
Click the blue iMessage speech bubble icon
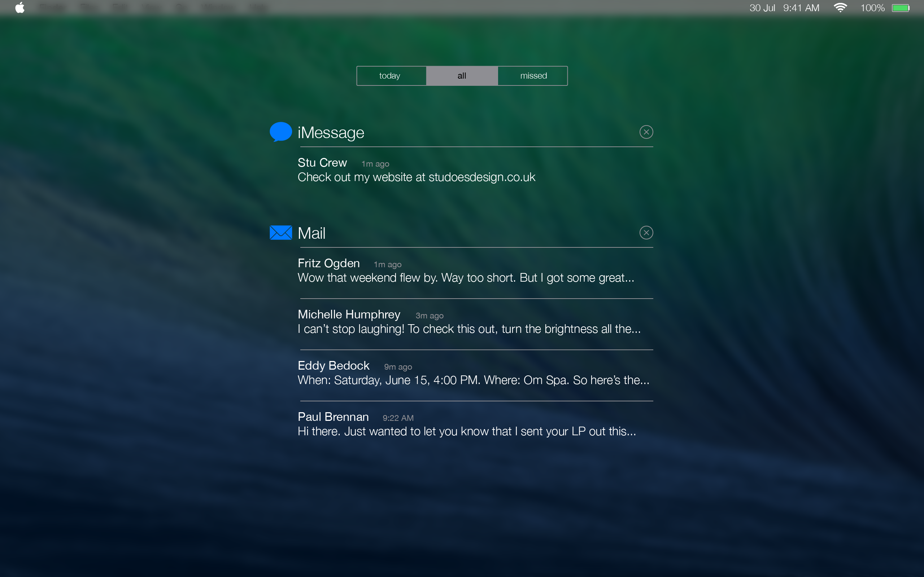[281, 132]
